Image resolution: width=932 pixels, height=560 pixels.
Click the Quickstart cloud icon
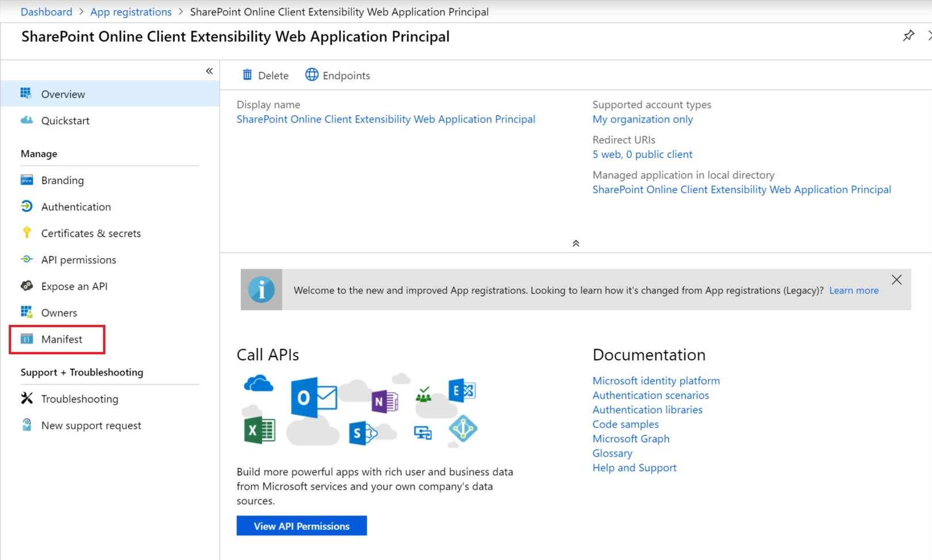pyautogui.click(x=26, y=120)
